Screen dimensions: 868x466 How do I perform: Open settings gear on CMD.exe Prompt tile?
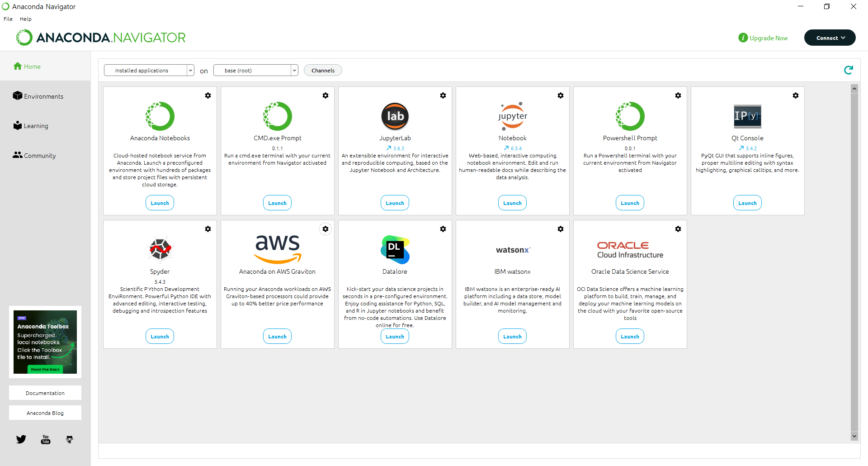pos(325,95)
